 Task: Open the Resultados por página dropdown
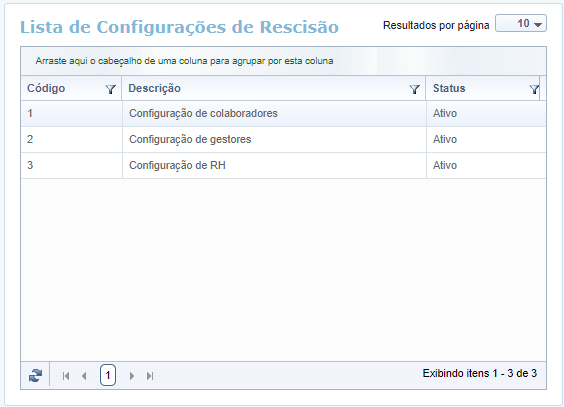pyautogui.click(x=521, y=23)
